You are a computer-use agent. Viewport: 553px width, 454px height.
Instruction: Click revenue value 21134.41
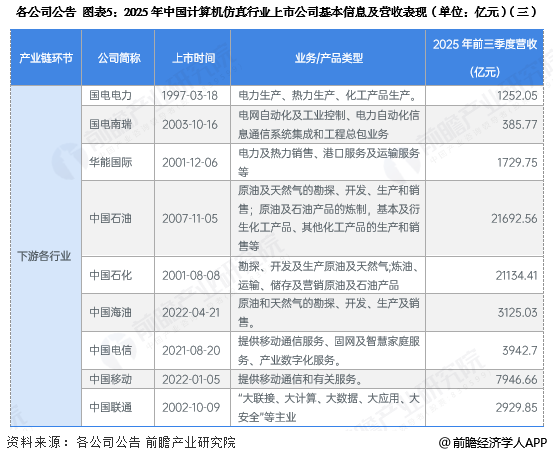pyautogui.click(x=516, y=276)
